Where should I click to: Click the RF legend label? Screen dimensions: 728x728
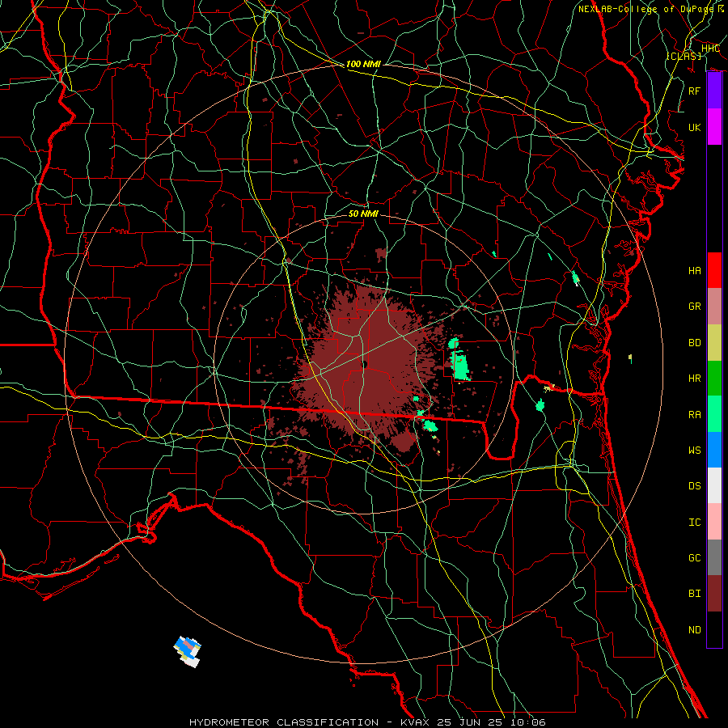coord(694,91)
